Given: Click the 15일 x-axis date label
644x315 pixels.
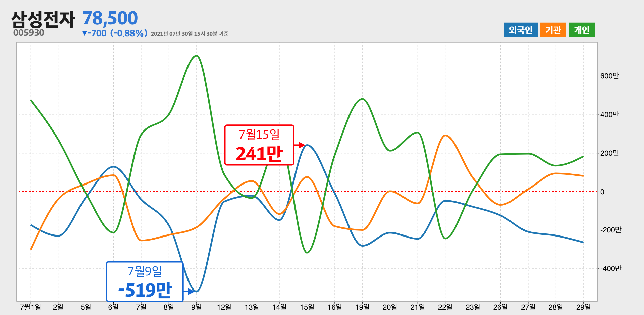Looking at the screenshot, I should point(307,307).
